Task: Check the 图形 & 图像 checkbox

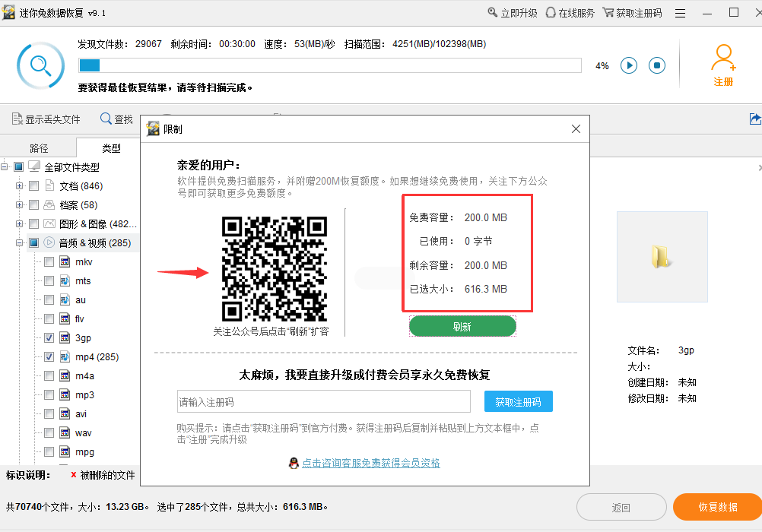Action: pos(33,223)
